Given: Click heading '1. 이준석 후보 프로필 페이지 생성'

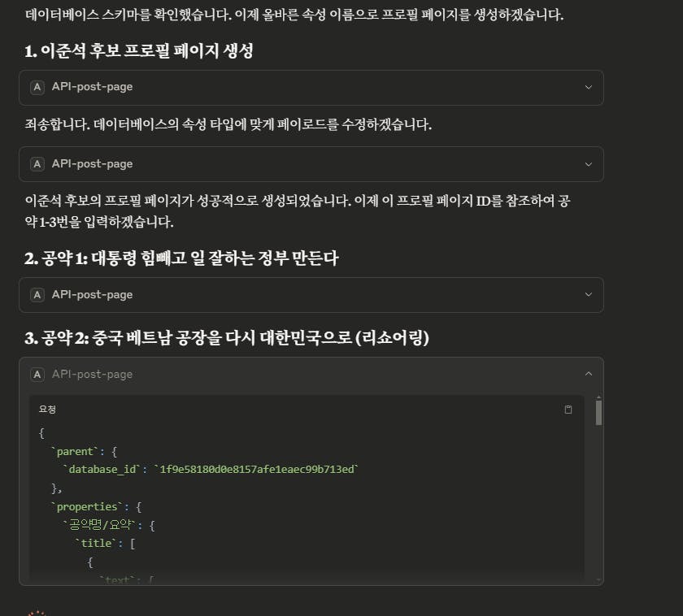Looking at the screenshot, I should 139,51.
